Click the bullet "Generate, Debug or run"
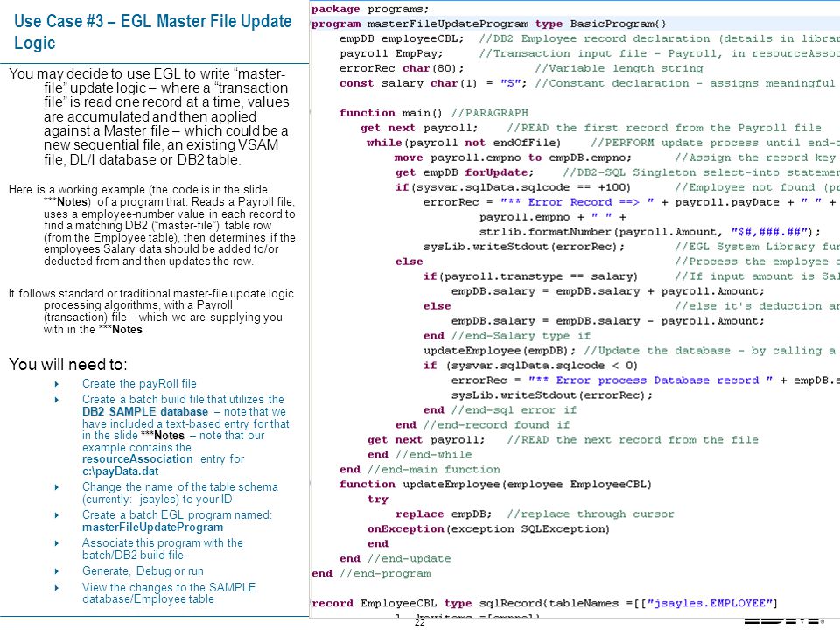This screenshot has height=630, width=840. pyautogui.click(x=143, y=571)
